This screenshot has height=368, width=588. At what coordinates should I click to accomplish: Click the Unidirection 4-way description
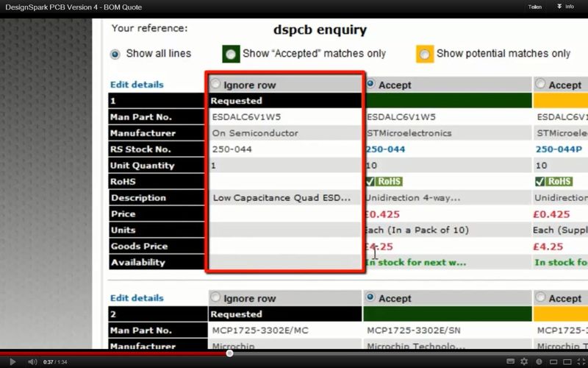(412, 197)
